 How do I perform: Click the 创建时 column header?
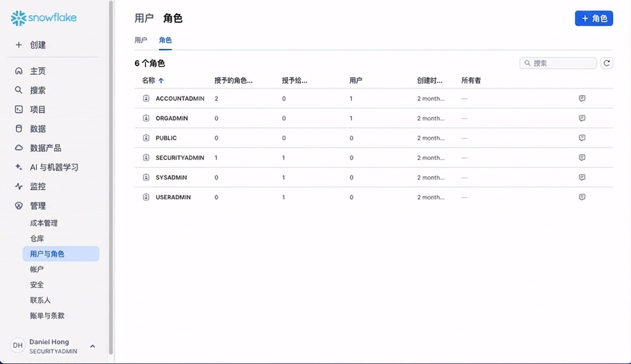[430, 80]
